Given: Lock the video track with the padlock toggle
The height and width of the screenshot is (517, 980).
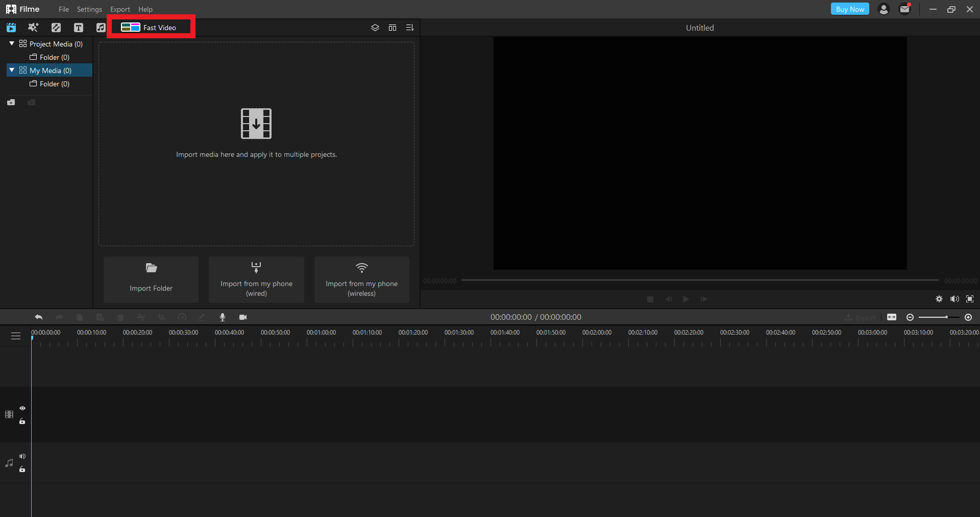Looking at the screenshot, I should (x=22, y=421).
